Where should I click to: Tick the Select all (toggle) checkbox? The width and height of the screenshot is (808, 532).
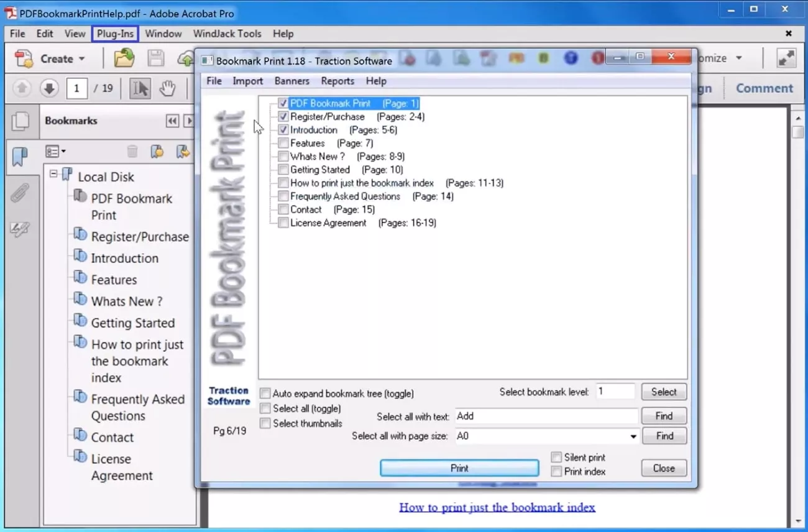pyautogui.click(x=265, y=408)
